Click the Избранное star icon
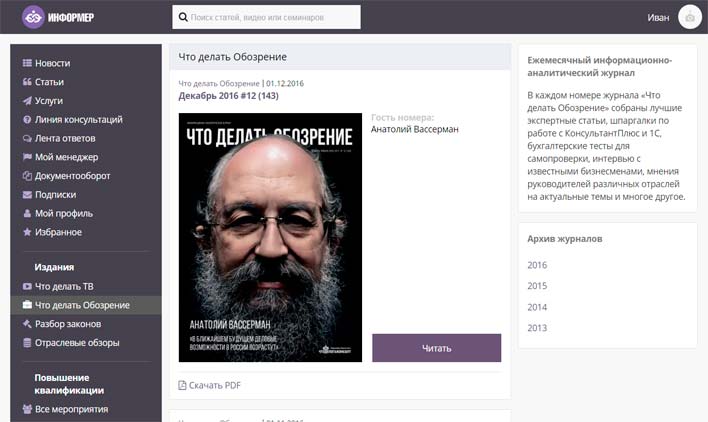Screen dimensions: 708x422 (x=27, y=232)
